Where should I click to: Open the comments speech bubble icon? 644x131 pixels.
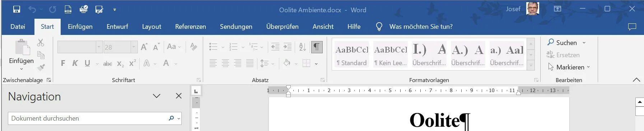(632, 27)
